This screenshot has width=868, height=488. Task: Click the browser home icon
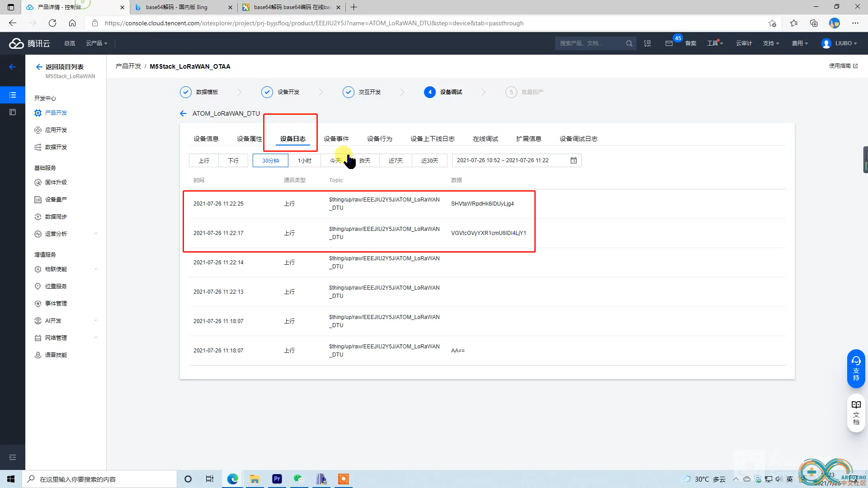point(72,23)
